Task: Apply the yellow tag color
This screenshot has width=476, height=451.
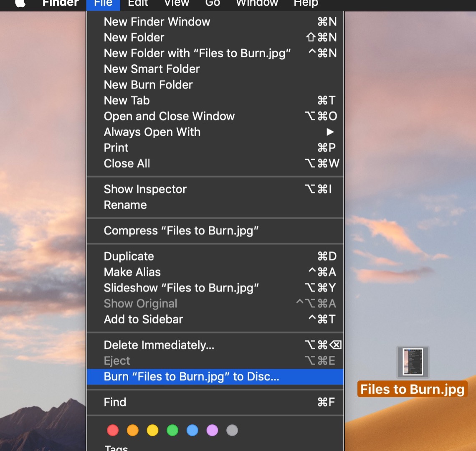Action: [153, 430]
